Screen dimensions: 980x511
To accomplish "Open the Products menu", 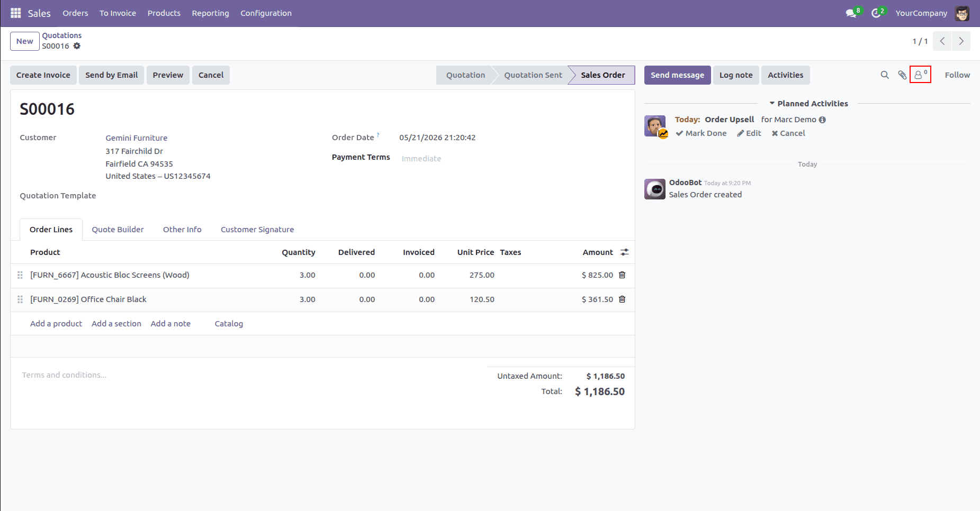I will tap(164, 13).
